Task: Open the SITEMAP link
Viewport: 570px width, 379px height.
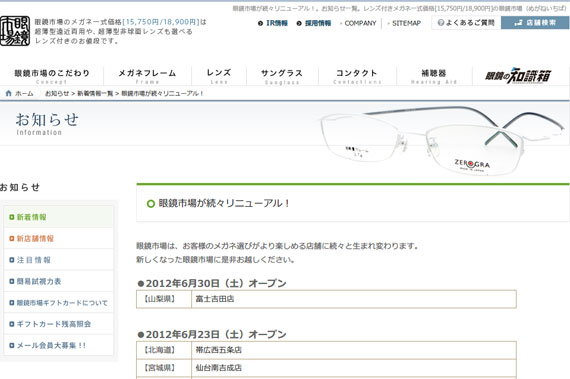Action: [406, 23]
